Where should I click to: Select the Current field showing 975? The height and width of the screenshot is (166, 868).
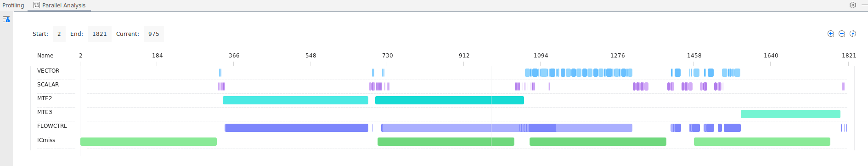pyautogui.click(x=154, y=34)
